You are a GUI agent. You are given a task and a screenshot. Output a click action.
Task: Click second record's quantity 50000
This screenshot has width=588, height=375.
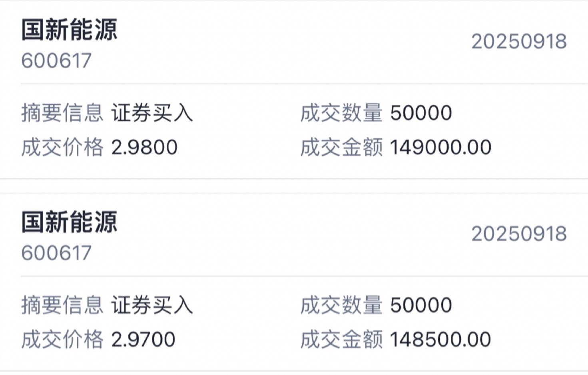[x=421, y=305]
